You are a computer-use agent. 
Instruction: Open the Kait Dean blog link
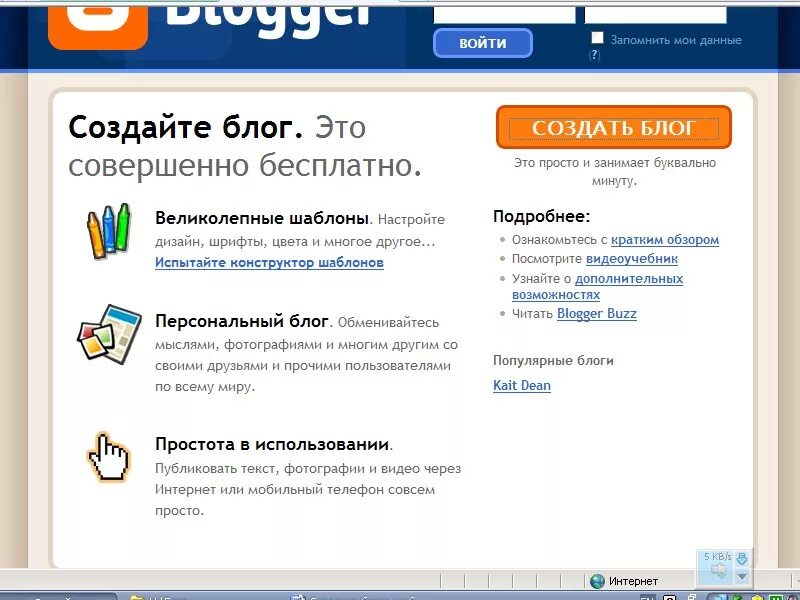522,385
